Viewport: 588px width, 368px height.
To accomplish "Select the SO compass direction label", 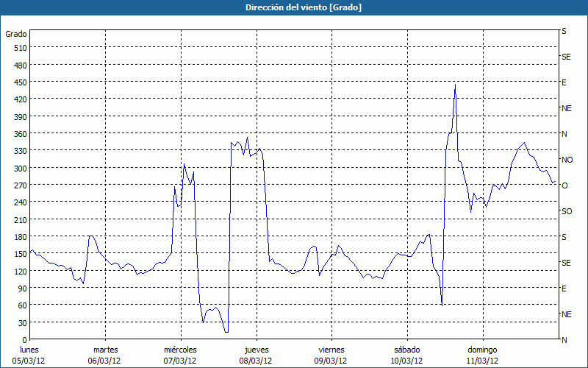I will 566,211.
